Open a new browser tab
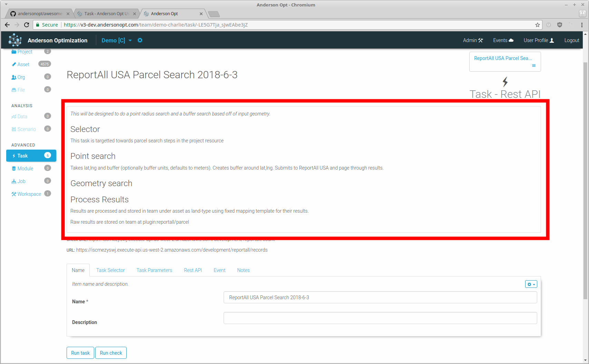 coord(214,14)
